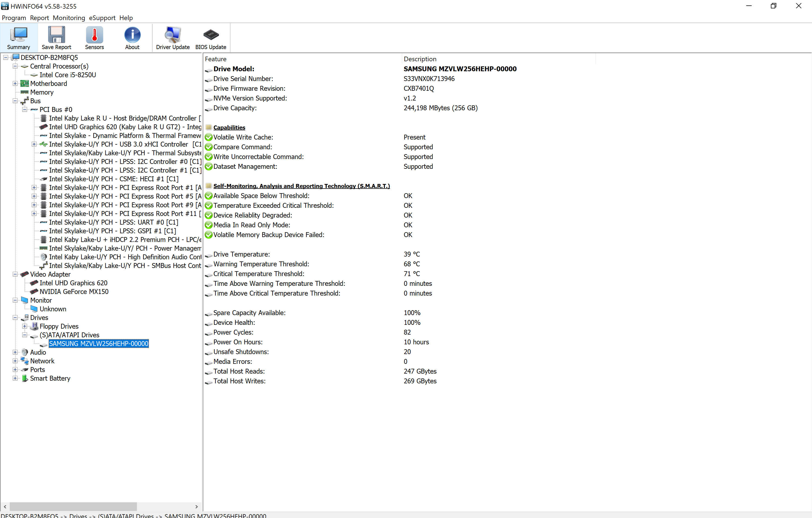Open the Report menu

pos(40,18)
